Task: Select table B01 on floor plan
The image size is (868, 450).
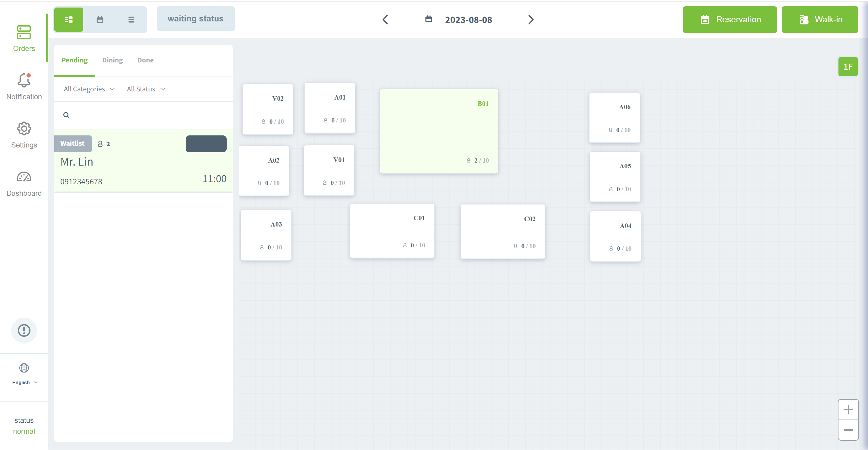Action: (x=439, y=132)
